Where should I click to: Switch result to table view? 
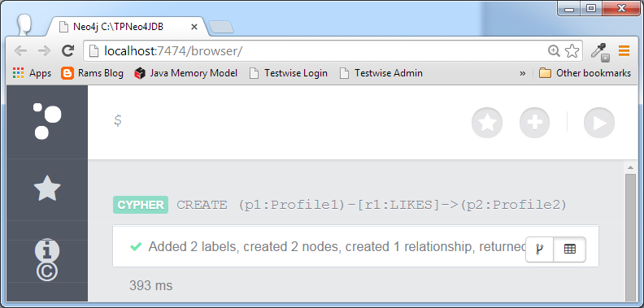point(570,249)
